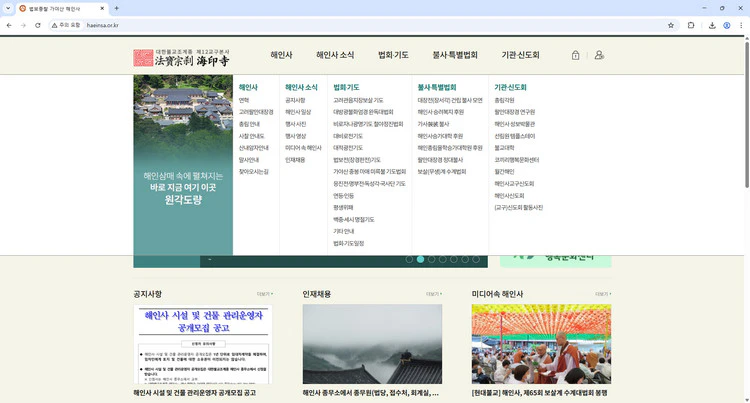Open the tab search dropdown arrow
This screenshot has height=403, width=750.
click(x=8, y=8)
